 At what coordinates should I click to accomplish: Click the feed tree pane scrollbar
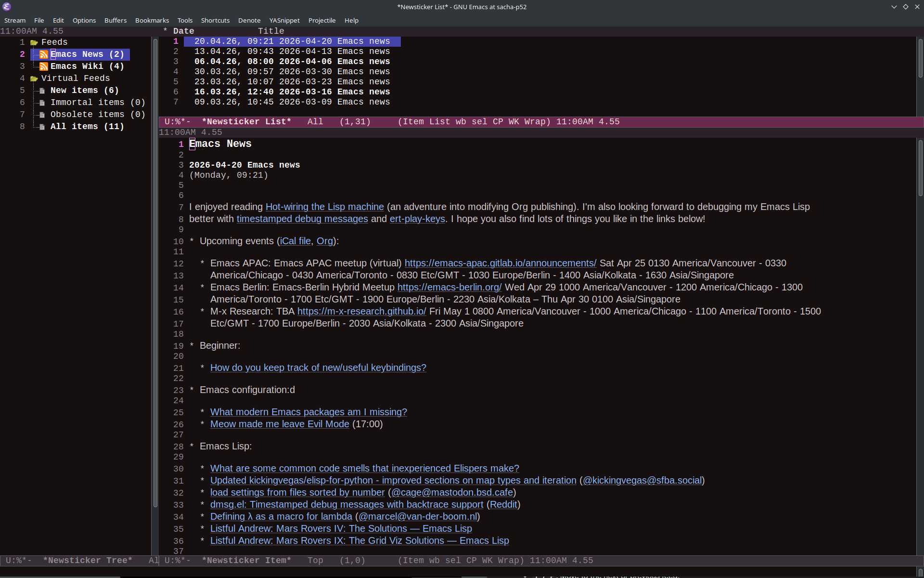[155, 272]
